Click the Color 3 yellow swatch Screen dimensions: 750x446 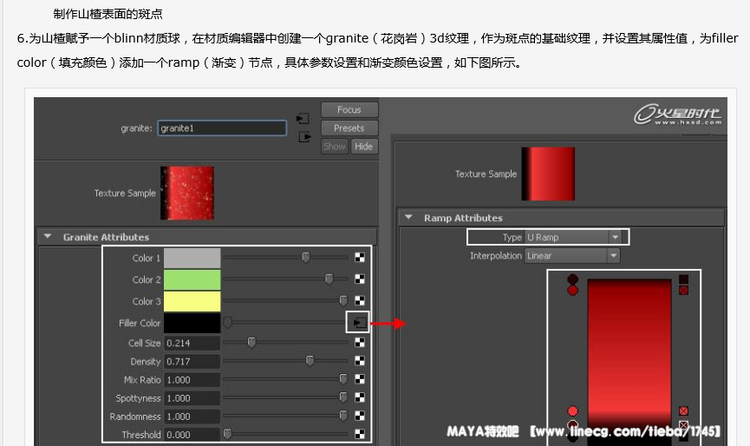[x=191, y=301]
